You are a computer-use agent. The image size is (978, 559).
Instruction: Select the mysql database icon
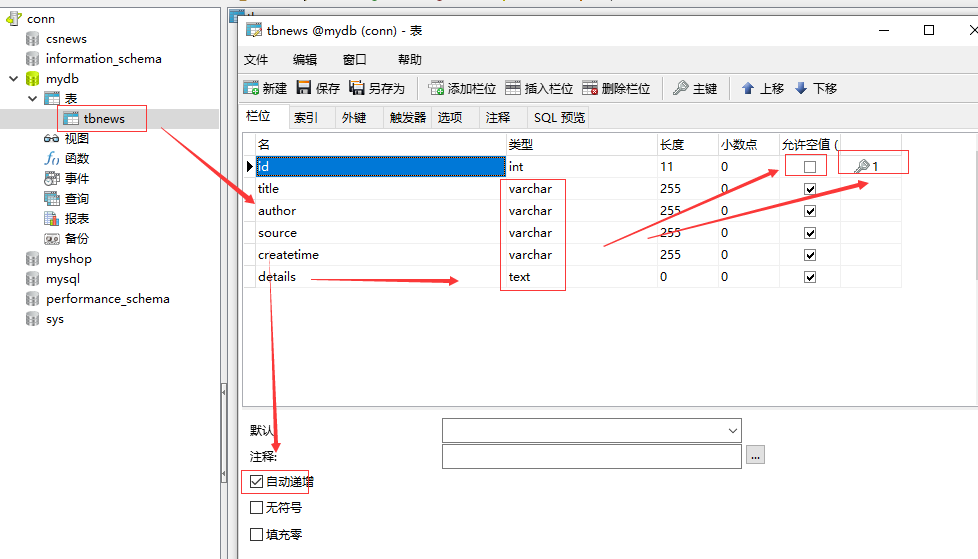coord(32,279)
